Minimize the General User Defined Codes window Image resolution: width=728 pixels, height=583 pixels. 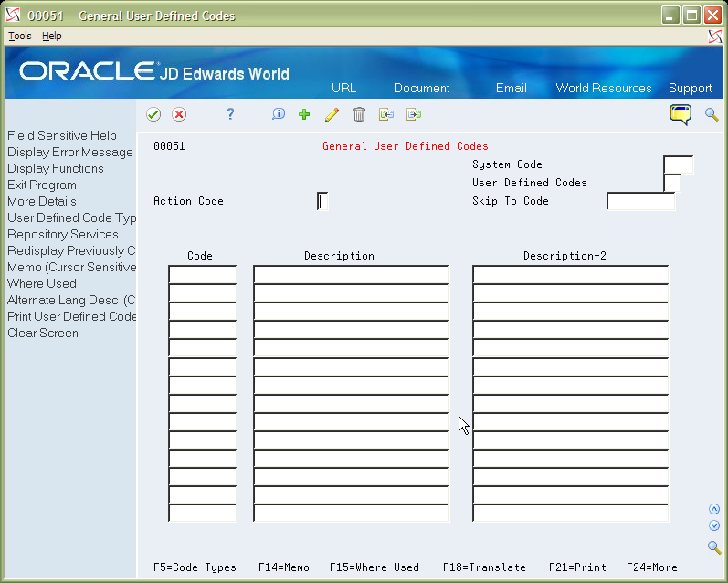pos(670,16)
